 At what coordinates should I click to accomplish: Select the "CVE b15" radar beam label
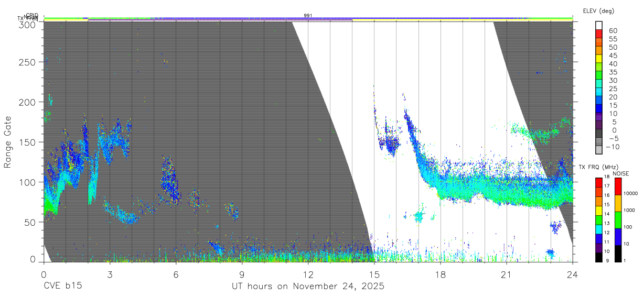click(62, 287)
